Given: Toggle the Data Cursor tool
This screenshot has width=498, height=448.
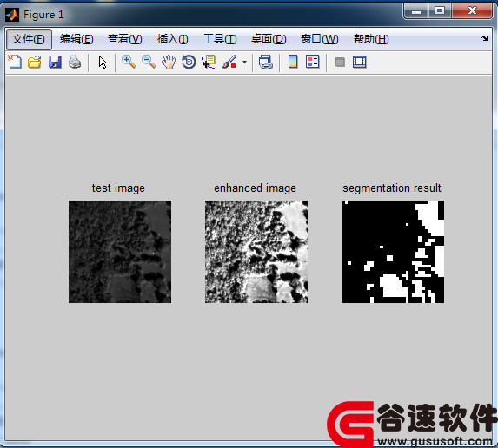Looking at the screenshot, I should 209,62.
